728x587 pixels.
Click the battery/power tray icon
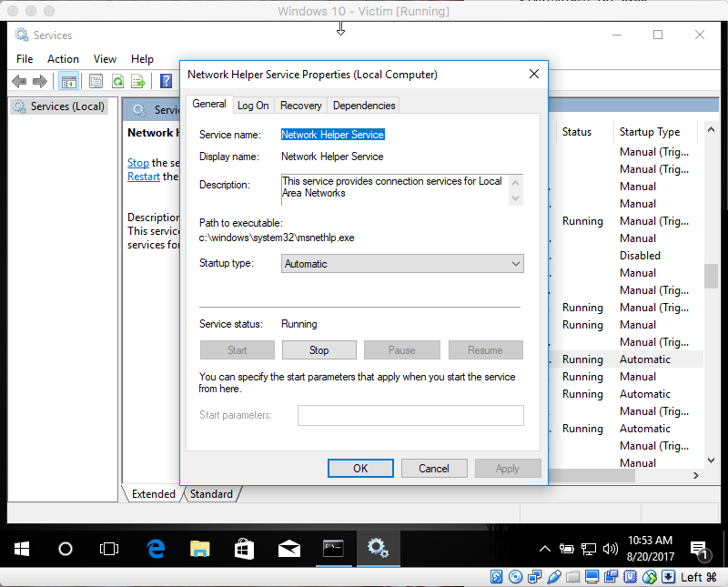tap(566, 549)
